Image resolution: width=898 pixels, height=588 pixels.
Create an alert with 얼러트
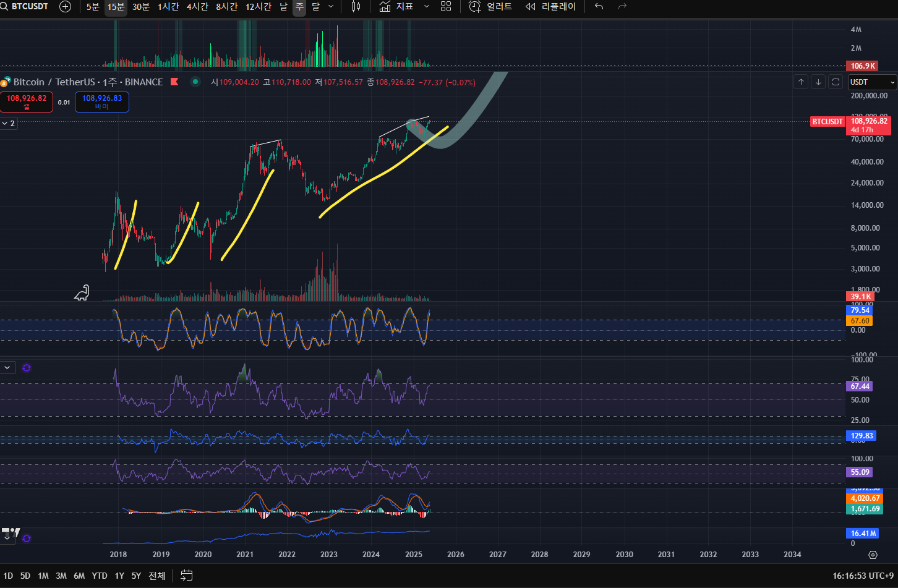pyautogui.click(x=491, y=7)
